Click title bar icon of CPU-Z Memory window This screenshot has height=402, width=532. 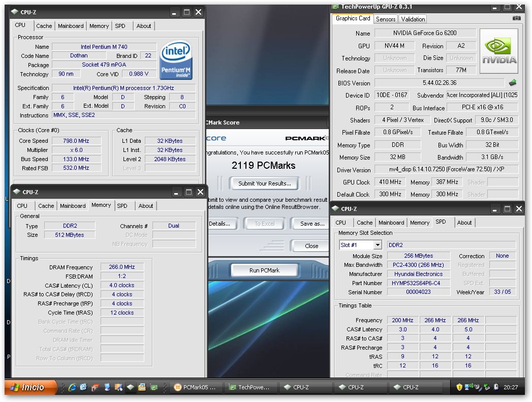pyautogui.click(x=17, y=192)
